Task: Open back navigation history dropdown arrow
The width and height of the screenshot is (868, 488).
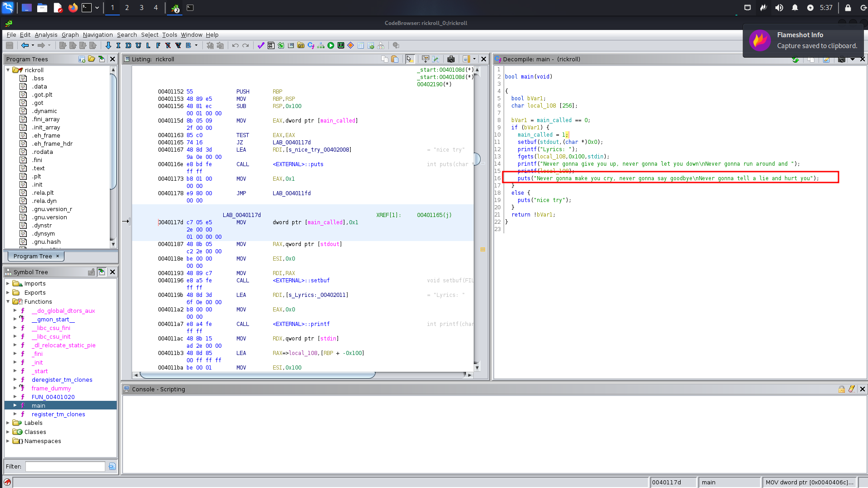Action: 33,45
